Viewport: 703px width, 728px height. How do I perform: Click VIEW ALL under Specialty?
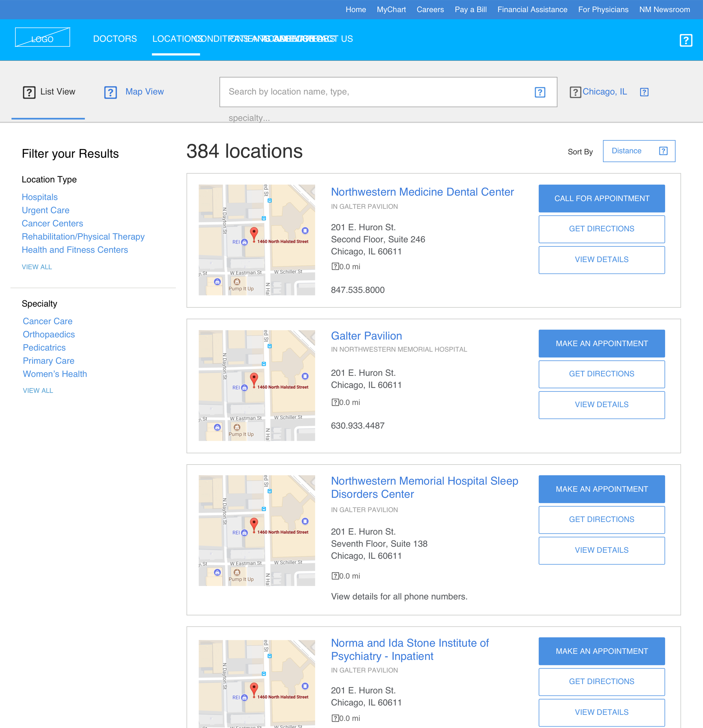[x=38, y=390]
